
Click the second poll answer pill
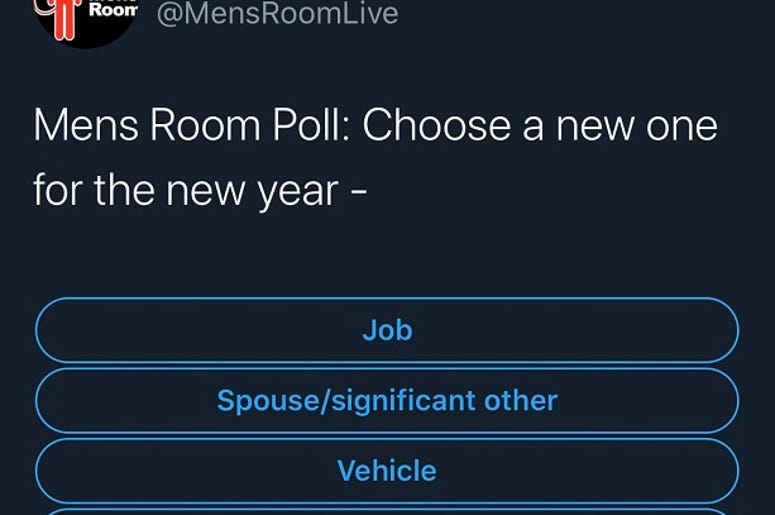tap(387, 400)
